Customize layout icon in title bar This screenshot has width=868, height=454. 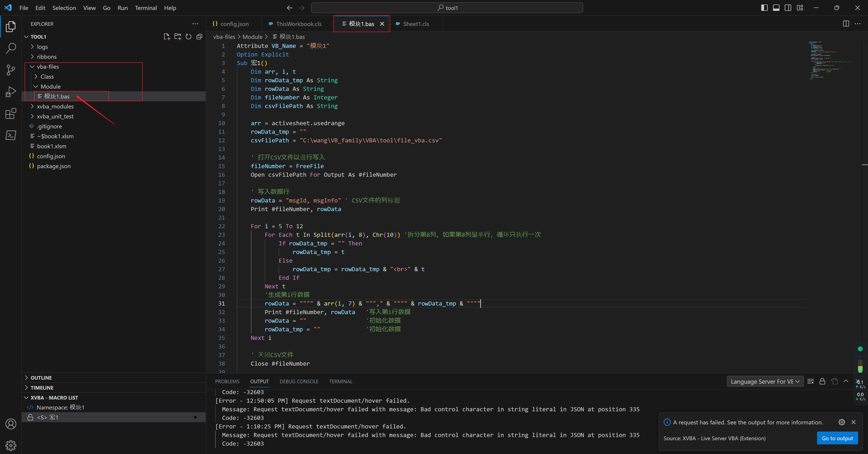pos(800,8)
